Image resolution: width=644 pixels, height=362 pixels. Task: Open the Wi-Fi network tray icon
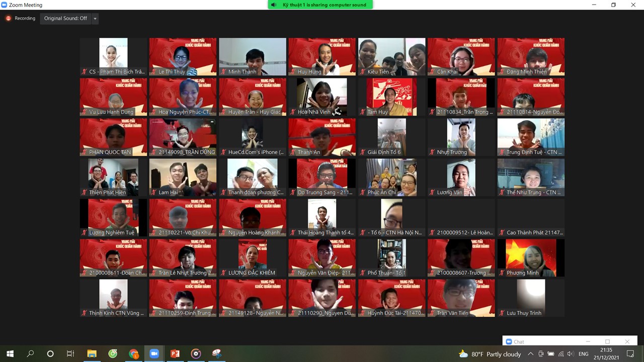561,354
